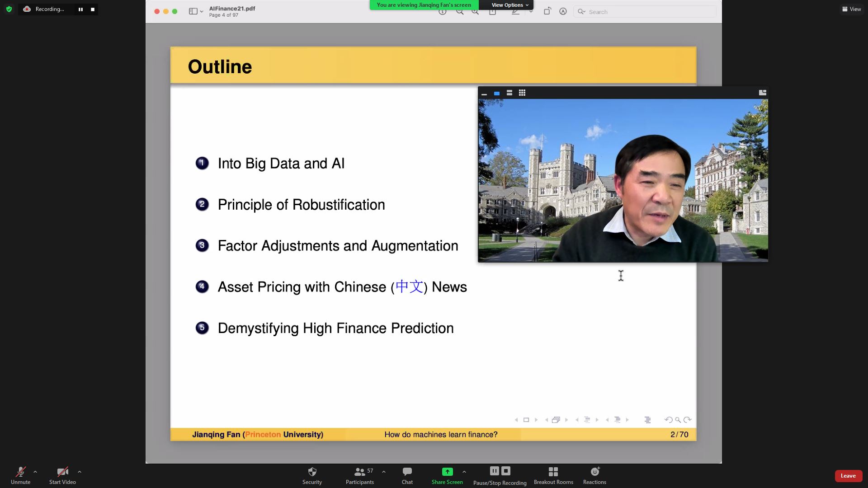Click Preview highlight pen icon
This screenshot has height=488, width=868.
[x=515, y=12]
